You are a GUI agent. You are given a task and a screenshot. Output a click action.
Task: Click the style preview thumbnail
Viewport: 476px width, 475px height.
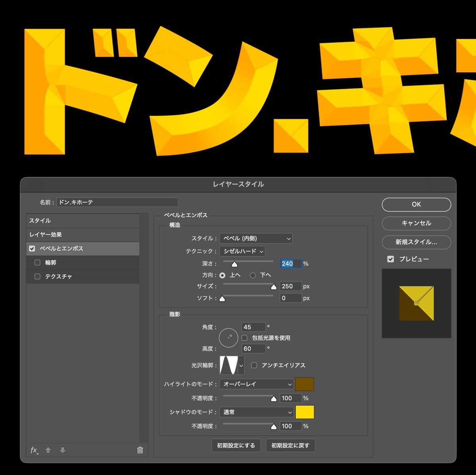[x=416, y=304]
